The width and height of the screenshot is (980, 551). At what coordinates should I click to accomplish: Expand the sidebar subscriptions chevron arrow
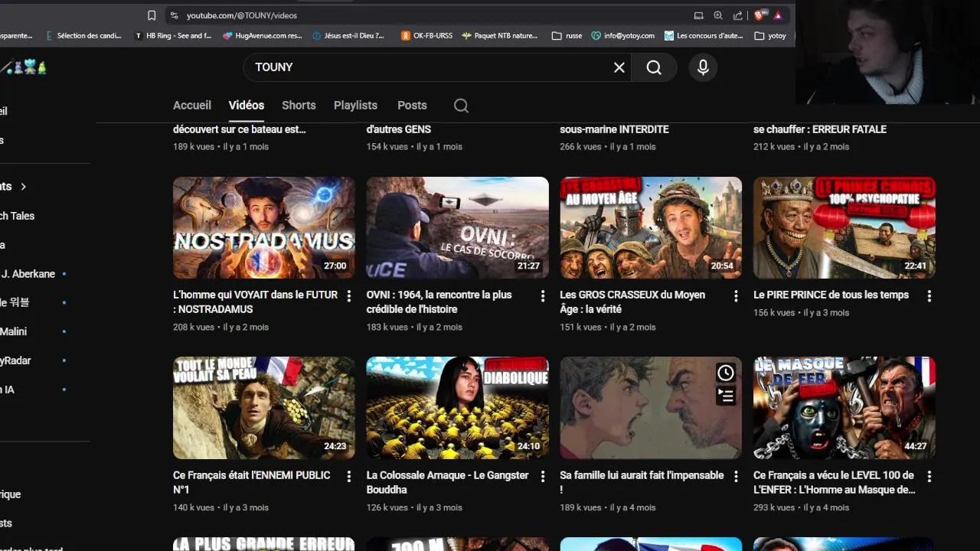tap(23, 187)
